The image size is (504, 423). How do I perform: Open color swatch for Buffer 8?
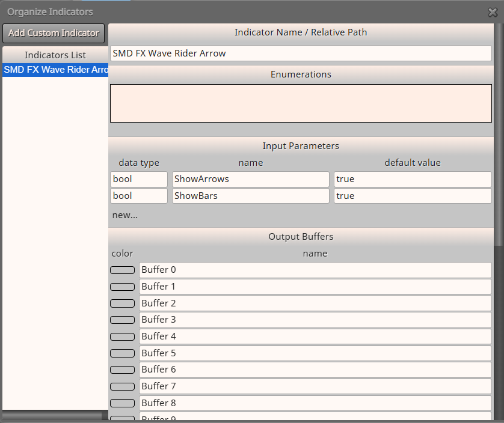123,403
